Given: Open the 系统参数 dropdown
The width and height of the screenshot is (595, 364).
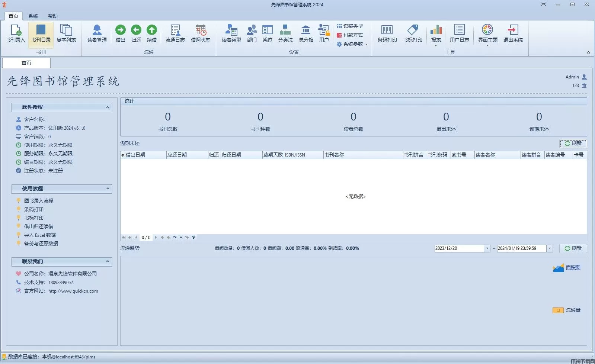Looking at the screenshot, I should point(352,44).
